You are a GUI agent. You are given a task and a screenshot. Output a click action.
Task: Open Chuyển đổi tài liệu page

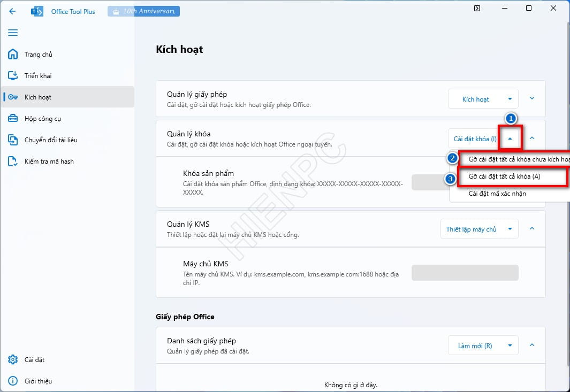pos(67,140)
